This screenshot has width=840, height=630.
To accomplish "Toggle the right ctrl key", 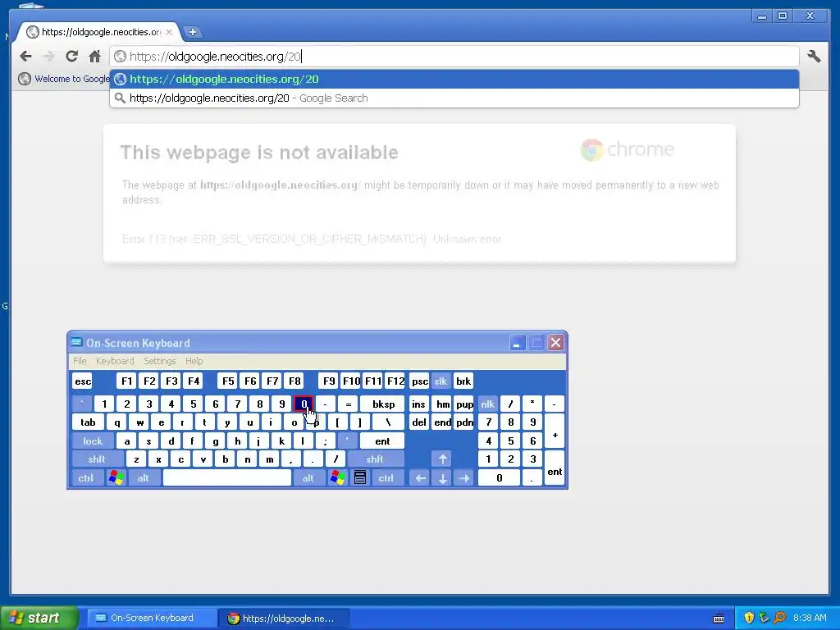I will click(386, 478).
